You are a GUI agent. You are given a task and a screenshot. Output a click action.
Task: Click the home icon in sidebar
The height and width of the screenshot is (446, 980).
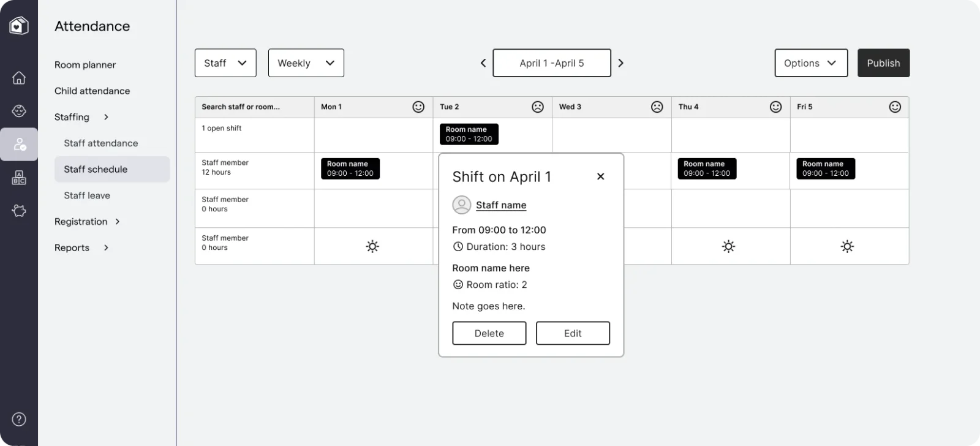click(x=19, y=78)
